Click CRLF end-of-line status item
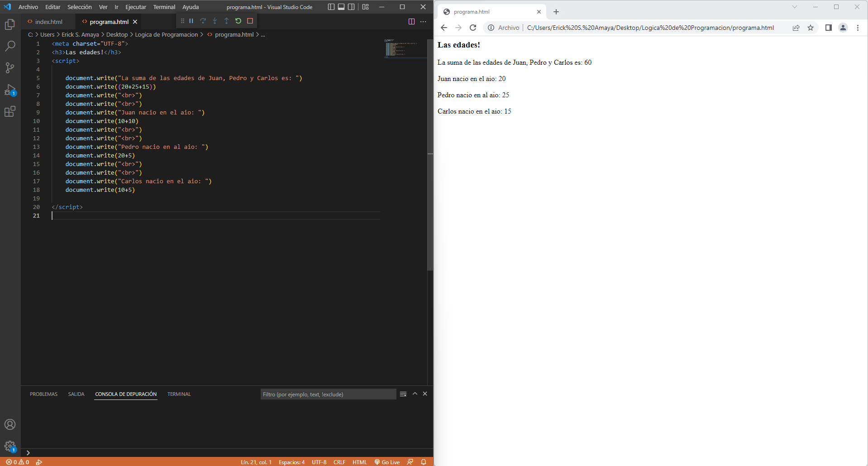868x466 pixels. [339, 462]
